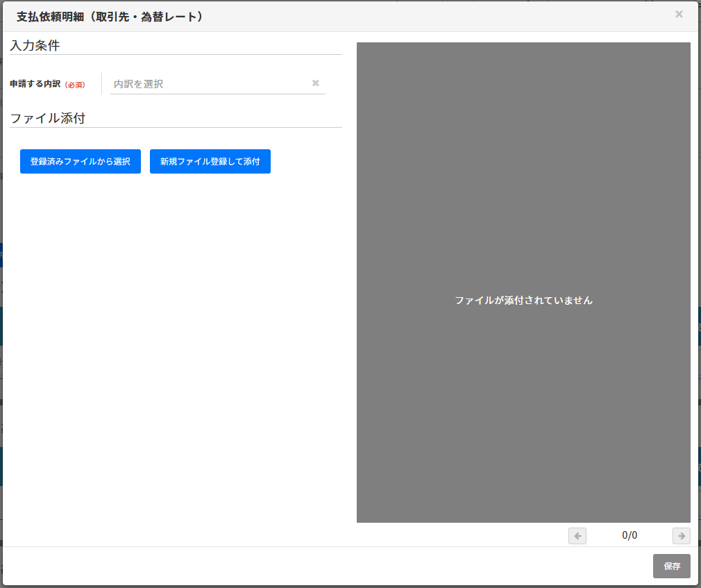701x588 pixels.
Task: Clear the 内訳 selection with the x icon
Action: pyautogui.click(x=315, y=83)
